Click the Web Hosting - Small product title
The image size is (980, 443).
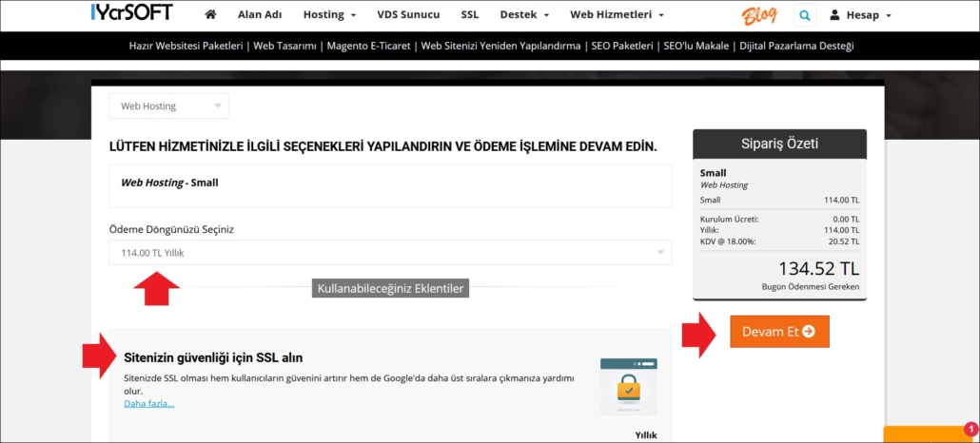pos(169,183)
